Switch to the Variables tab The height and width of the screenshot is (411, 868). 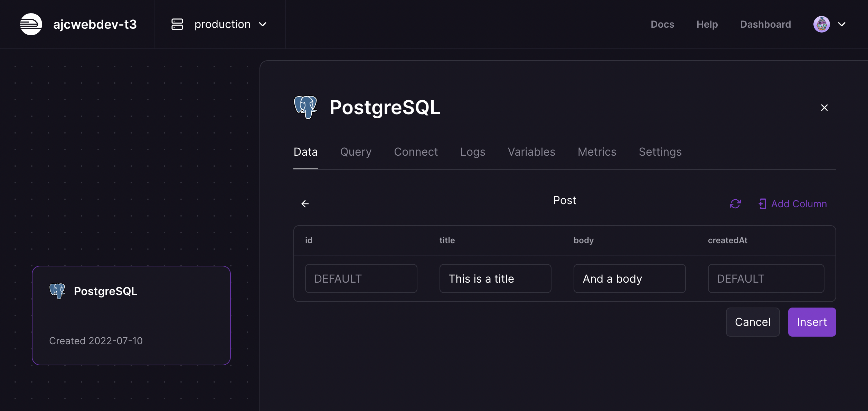click(531, 152)
